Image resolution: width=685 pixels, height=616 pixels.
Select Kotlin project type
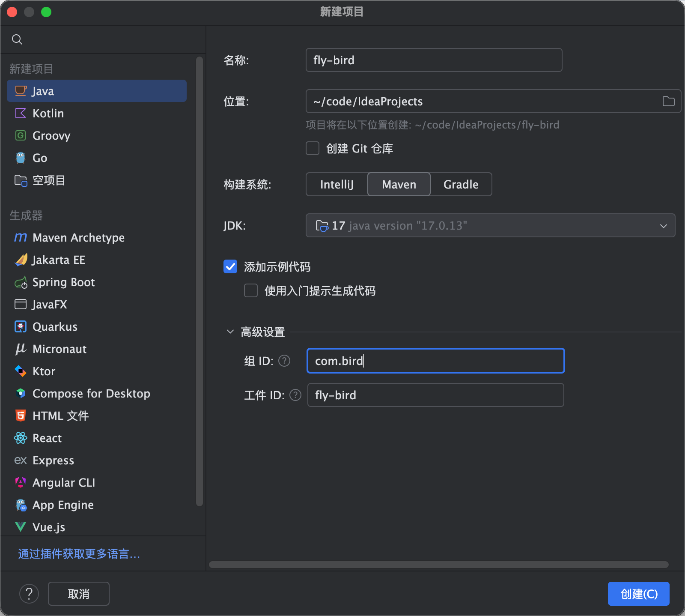click(x=97, y=113)
